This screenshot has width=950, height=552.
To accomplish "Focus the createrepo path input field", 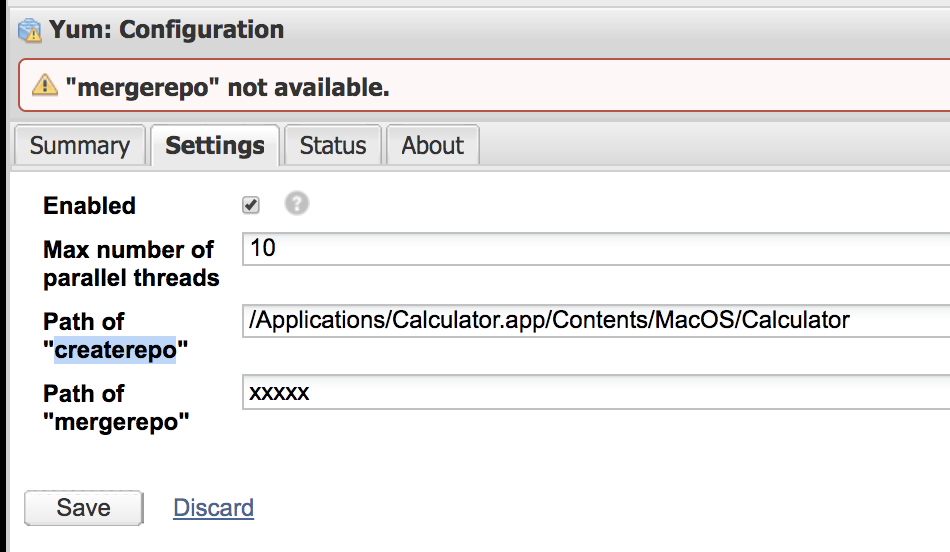I will 595,321.
